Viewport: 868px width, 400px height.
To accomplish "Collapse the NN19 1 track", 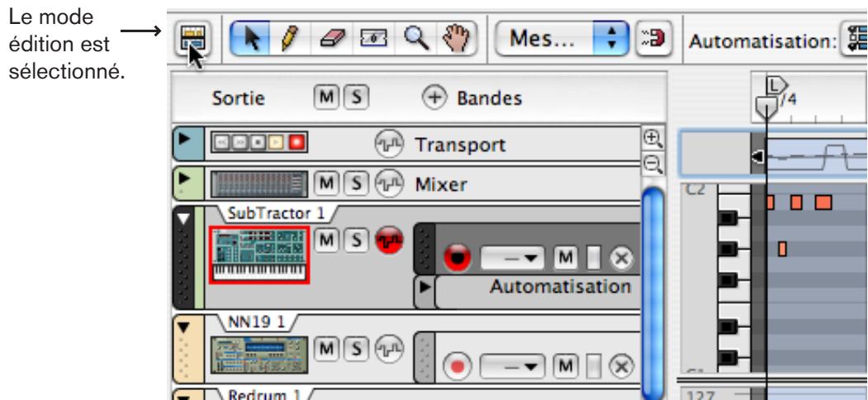I will (x=185, y=327).
